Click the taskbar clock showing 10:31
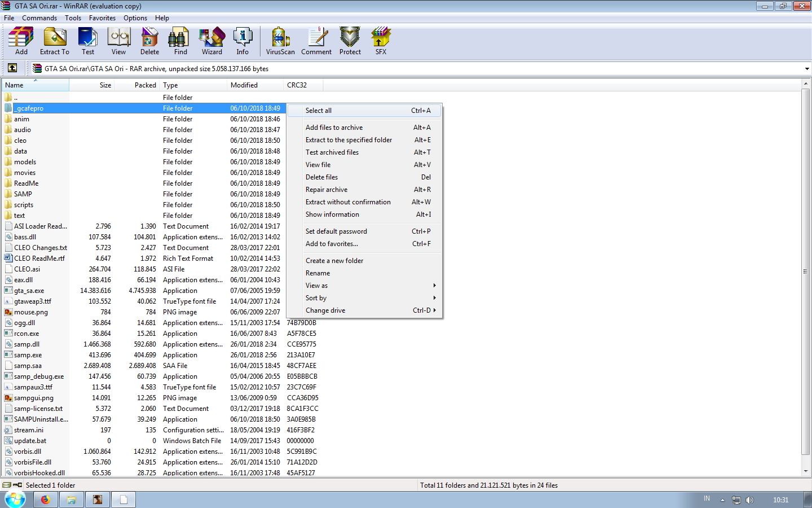The width and height of the screenshot is (812, 508). [780, 500]
